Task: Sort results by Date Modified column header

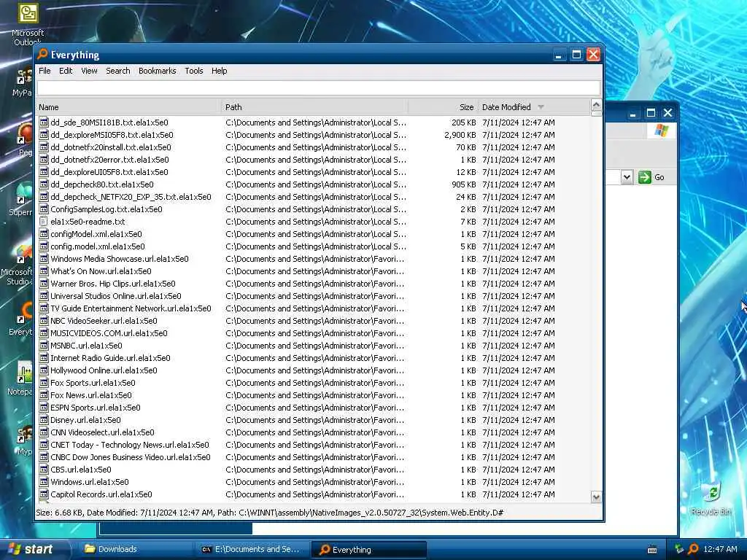Action: pos(534,107)
